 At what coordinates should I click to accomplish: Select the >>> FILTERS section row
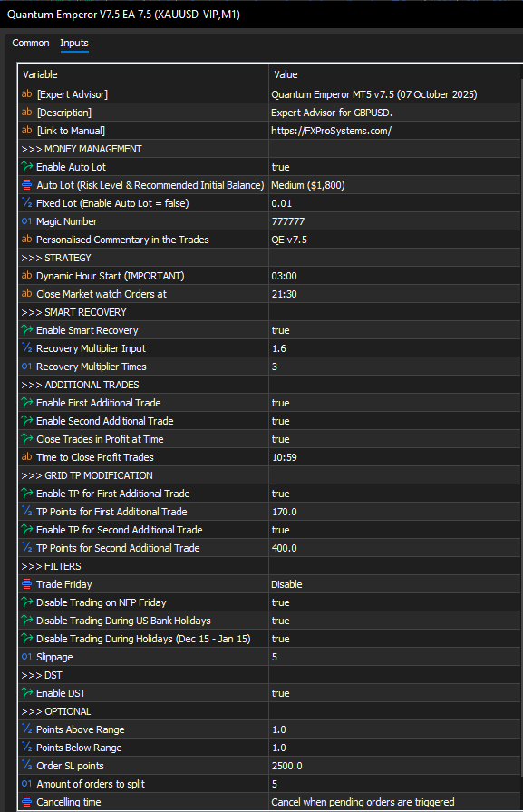coord(269,566)
